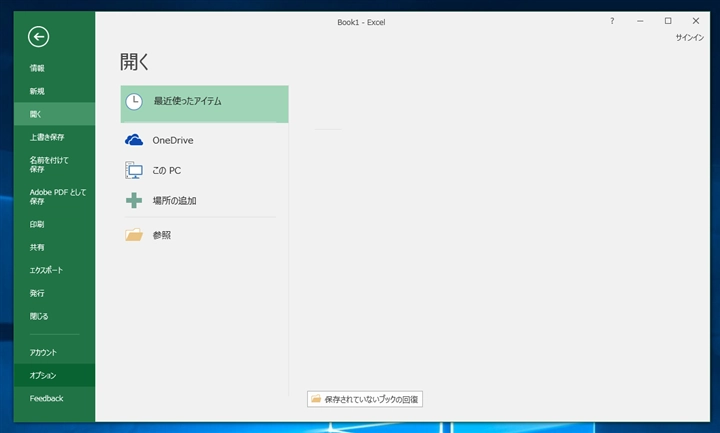The height and width of the screenshot is (433, 720).
Task: Maximize the Excel window
Action: click(x=668, y=21)
